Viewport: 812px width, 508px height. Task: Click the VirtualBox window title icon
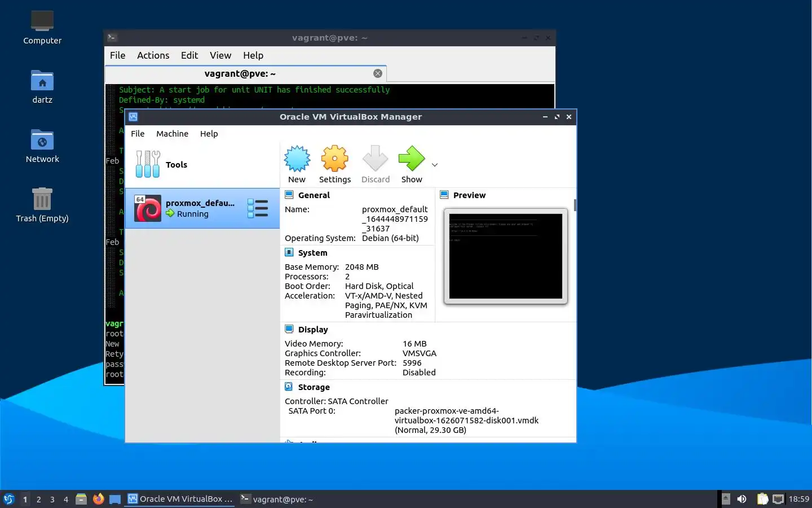pyautogui.click(x=133, y=117)
